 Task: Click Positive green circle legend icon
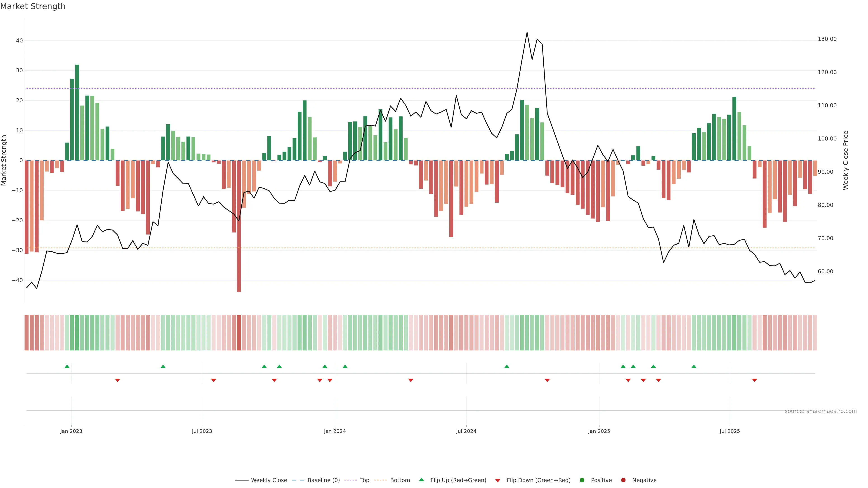[582, 480]
